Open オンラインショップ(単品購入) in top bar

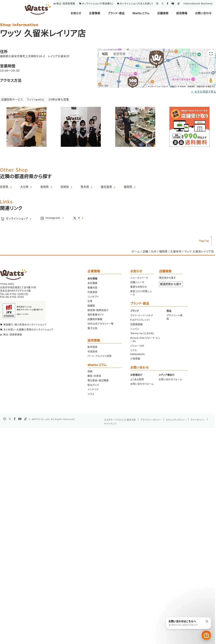(x=96, y=4)
